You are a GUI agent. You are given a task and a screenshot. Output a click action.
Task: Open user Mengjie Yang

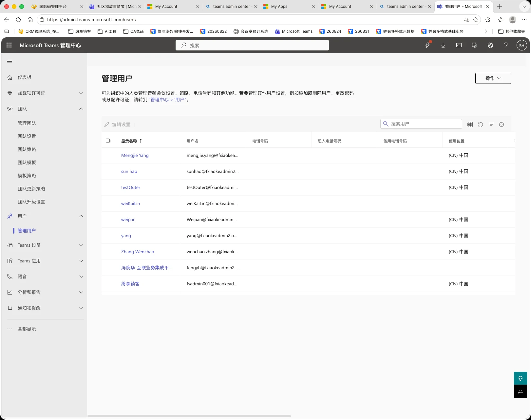point(135,155)
